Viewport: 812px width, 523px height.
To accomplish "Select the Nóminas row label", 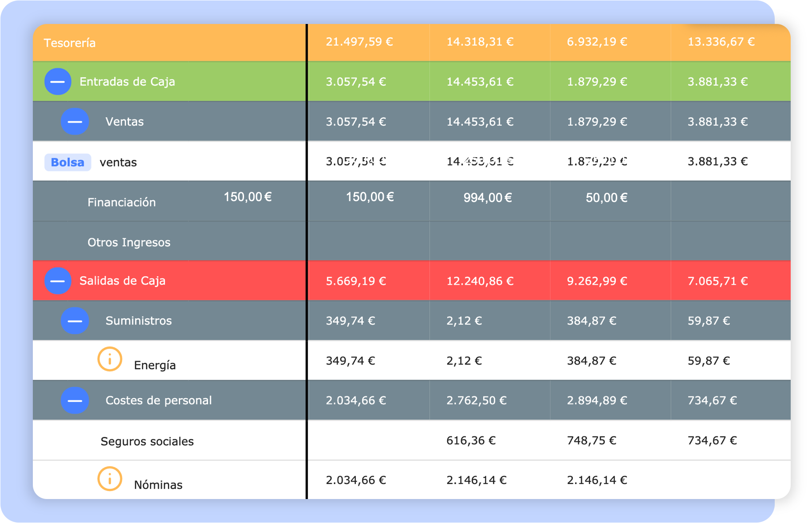I will click(158, 484).
